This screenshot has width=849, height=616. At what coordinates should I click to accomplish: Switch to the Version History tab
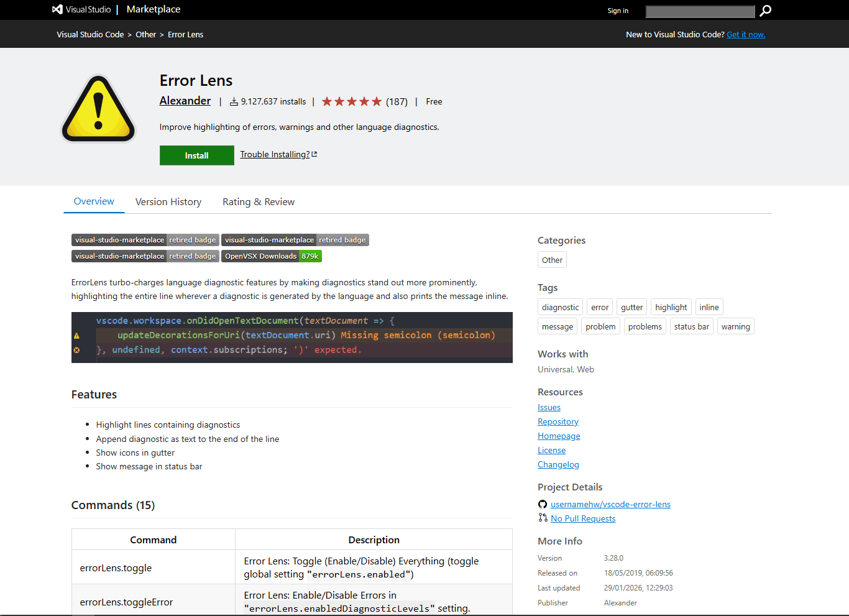(x=168, y=202)
